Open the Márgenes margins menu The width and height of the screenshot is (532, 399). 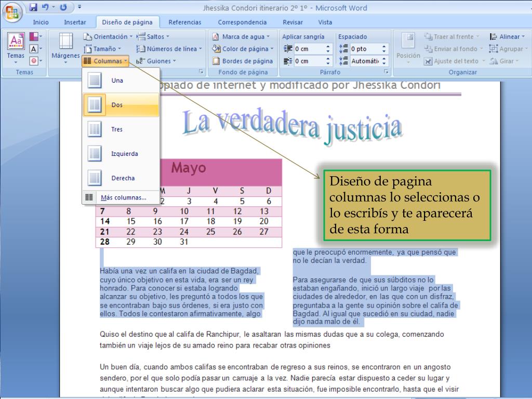[x=66, y=48]
